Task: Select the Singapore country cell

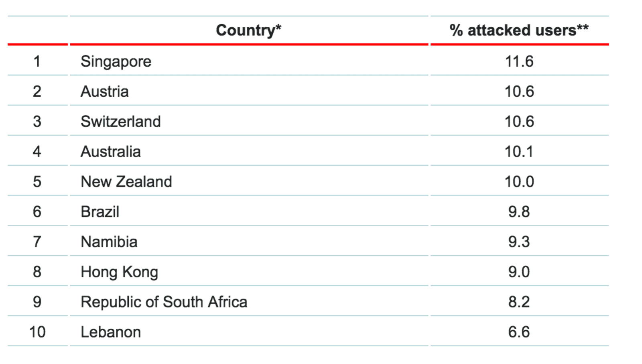Action: 116,61
